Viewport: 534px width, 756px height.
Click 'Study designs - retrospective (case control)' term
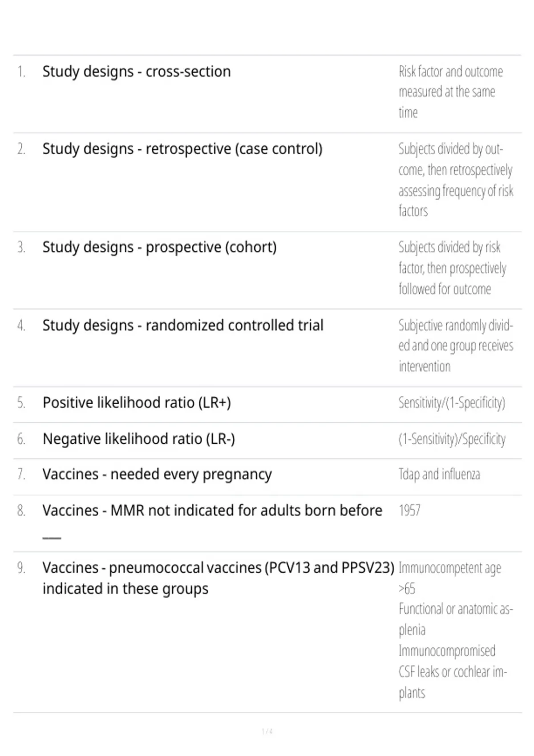[x=182, y=149]
